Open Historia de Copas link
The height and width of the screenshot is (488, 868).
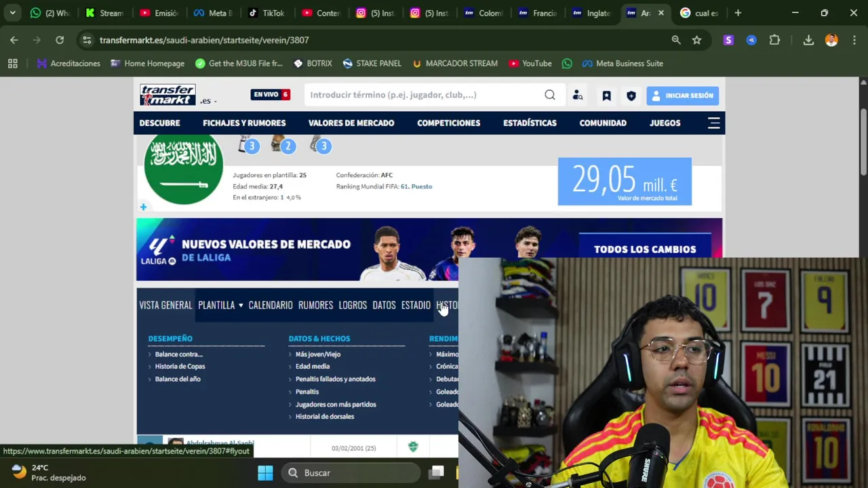pos(180,367)
